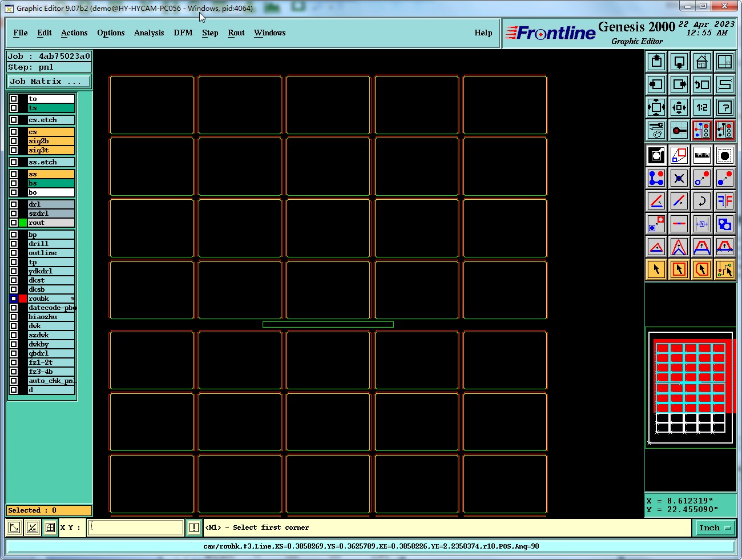Expand the small marker on roubk layer row
Image resolution: width=742 pixels, height=560 pixels.
pos(72,299)
